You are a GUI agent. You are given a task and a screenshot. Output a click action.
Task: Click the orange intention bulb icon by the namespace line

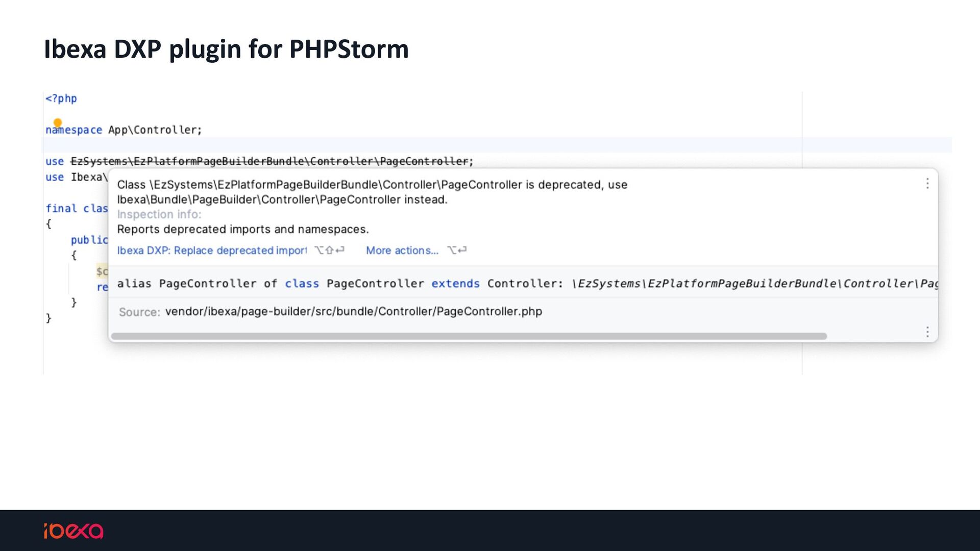[58, 123]
